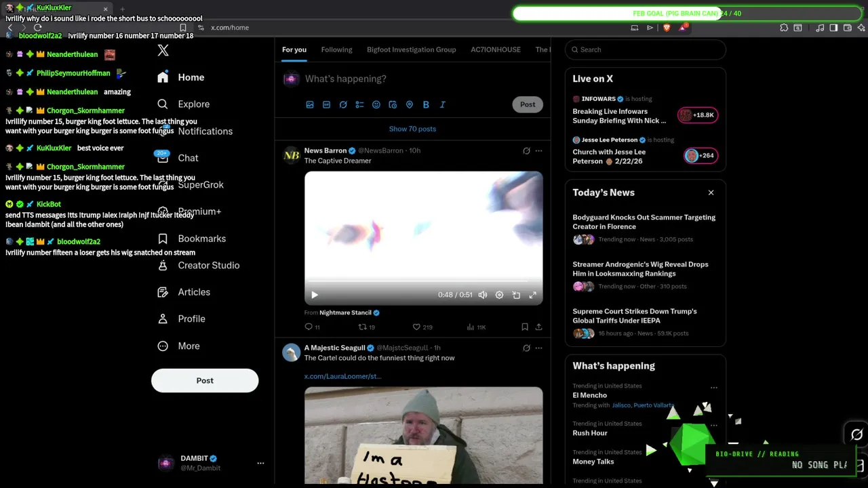Select the For you tab
The height and width of the screenshot is (488, 868).
click(x=294, y=49)
